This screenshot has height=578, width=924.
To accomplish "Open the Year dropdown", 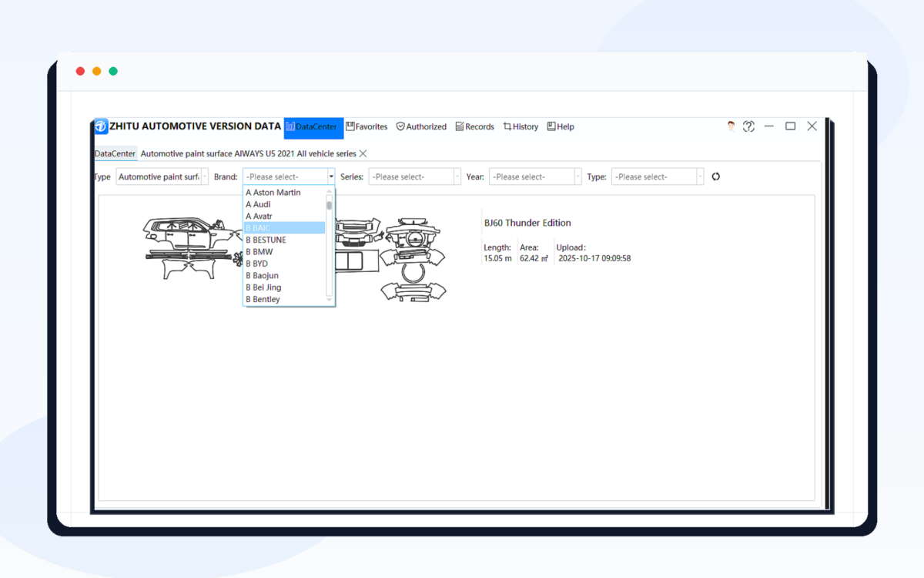I will 535,176.
